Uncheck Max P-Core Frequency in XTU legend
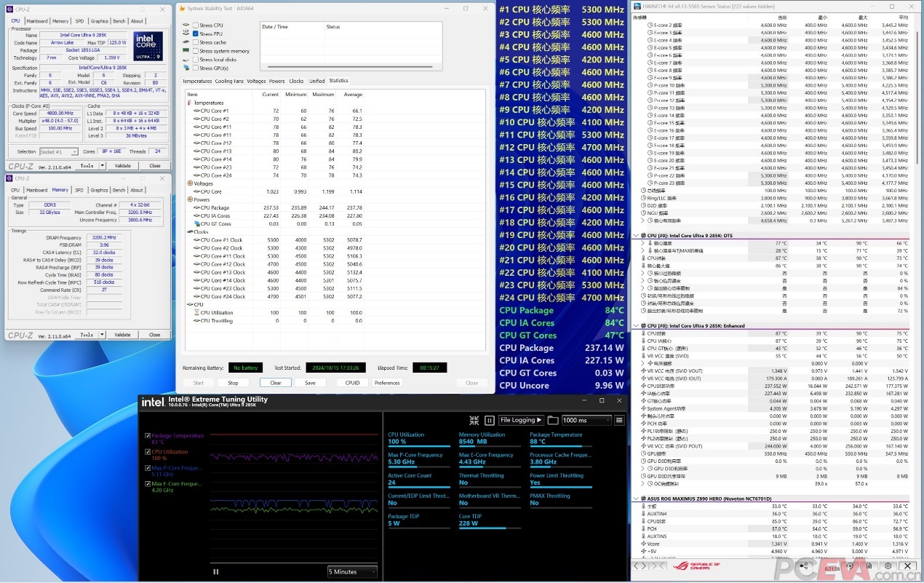 pyautogui.click(x=148, y=468)
